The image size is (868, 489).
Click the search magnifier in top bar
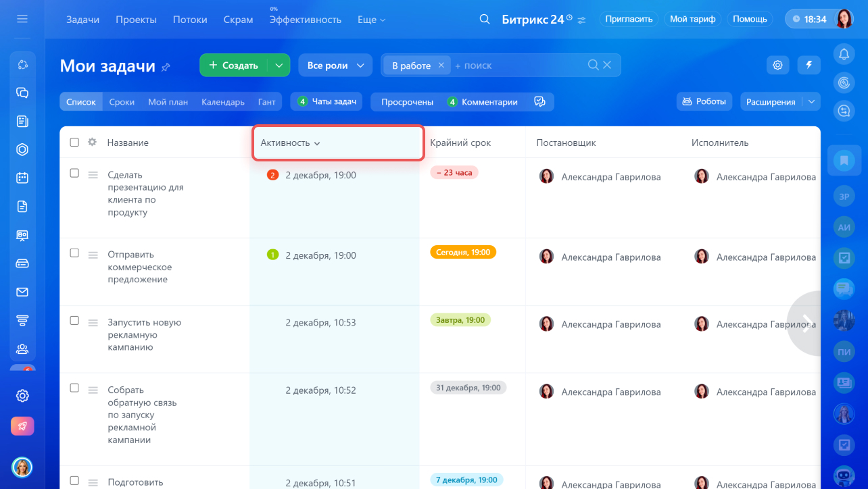tap(484, 20)
